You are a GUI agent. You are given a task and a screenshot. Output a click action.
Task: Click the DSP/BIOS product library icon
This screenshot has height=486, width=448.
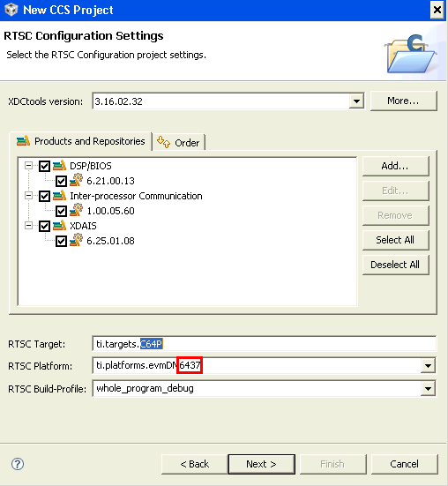click(x=59, y=166)
